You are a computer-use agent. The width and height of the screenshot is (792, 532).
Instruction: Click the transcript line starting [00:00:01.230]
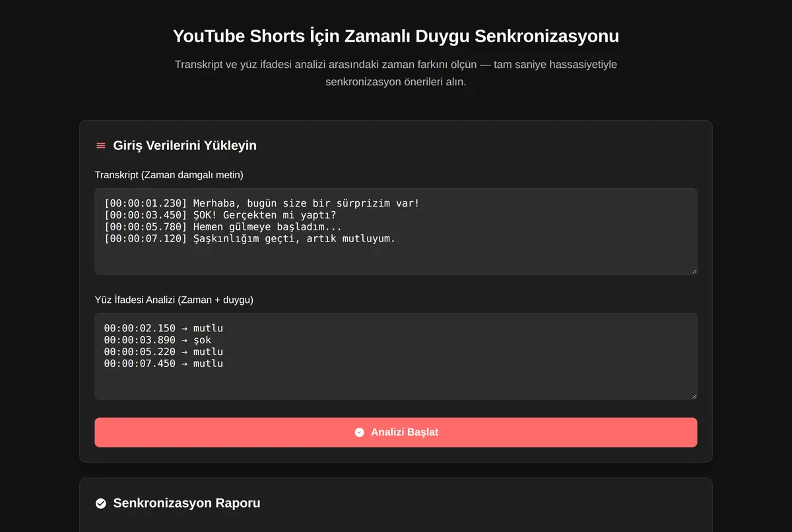[x=262, y=203]
